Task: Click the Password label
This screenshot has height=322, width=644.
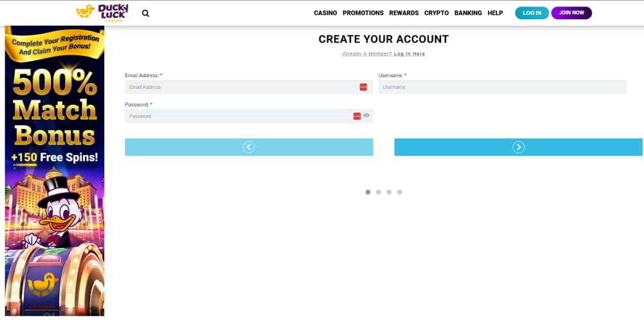Action: point(138,105)
